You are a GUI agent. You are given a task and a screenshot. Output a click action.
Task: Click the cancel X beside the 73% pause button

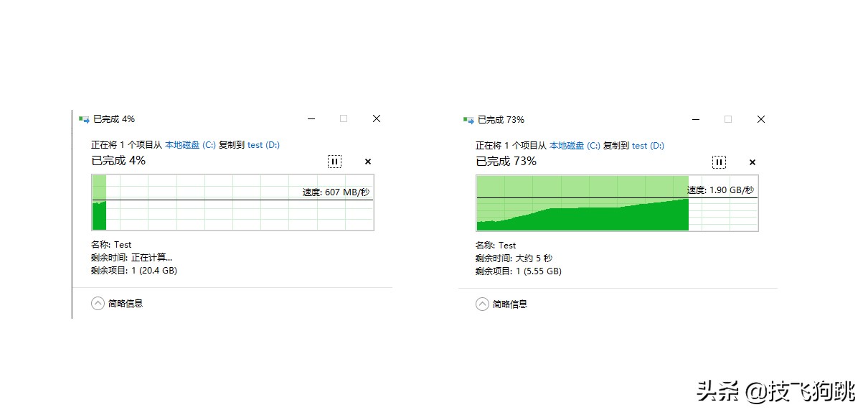752,162
